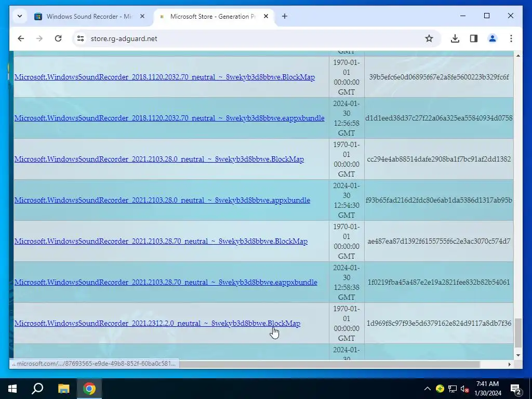Download 2021.2103.28.70 eappxbundle link
This screenshot has height=399, width=532.
click(x=166, y=282)
